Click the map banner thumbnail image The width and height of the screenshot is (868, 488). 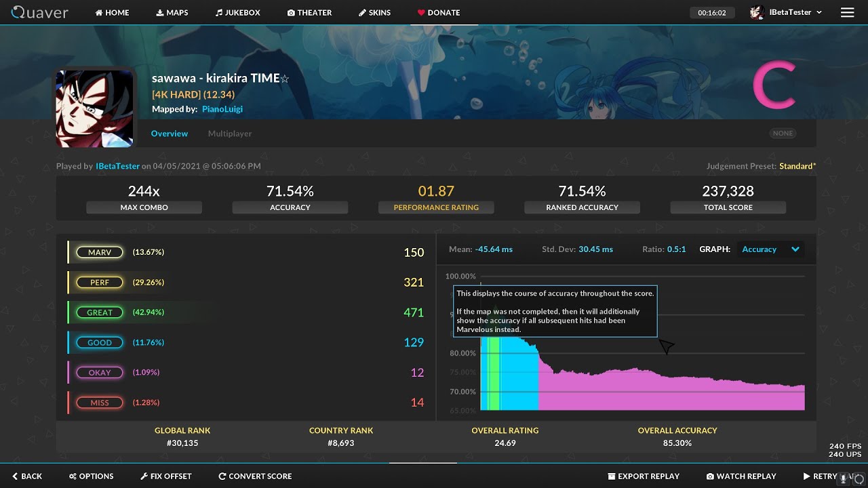point(94,108)
